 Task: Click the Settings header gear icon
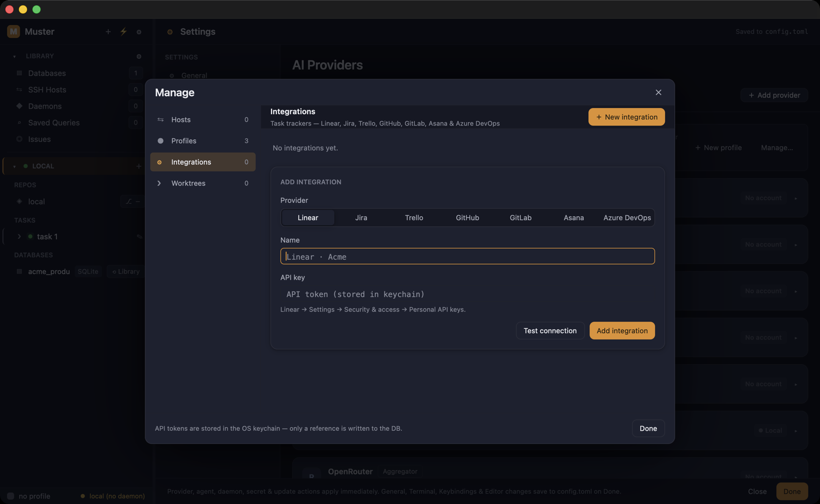(170, 32)
